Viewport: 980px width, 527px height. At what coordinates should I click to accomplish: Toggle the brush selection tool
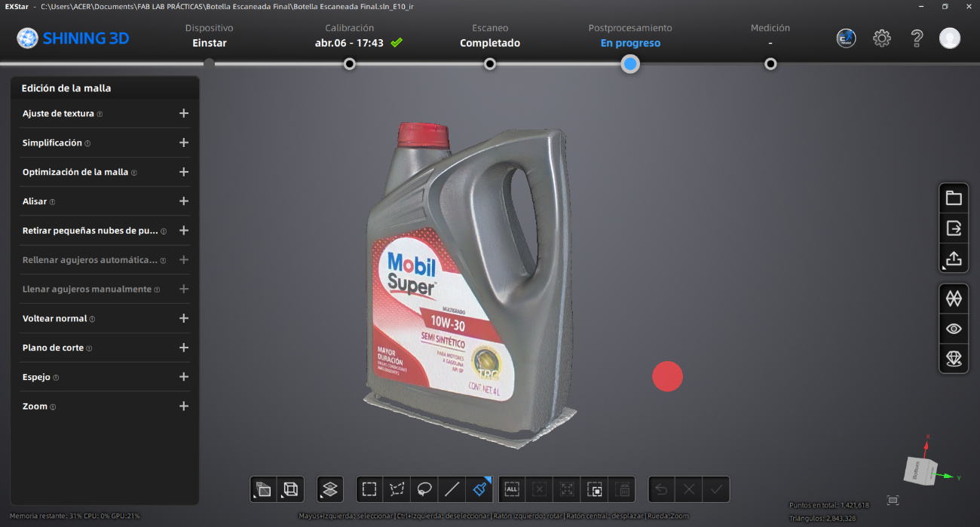[x=479, y=489]
